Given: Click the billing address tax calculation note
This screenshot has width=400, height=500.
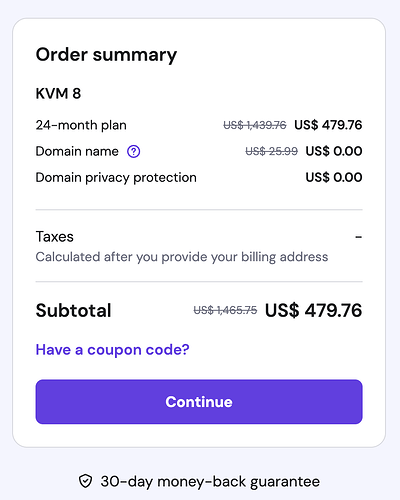Looking at the screenshot, I should [182, 257].
